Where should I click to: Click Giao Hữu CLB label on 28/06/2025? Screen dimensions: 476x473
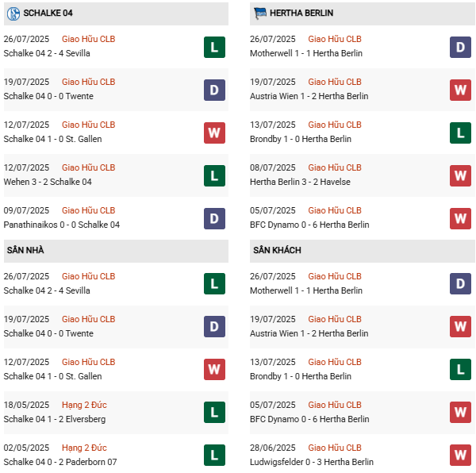pos(334,448)
